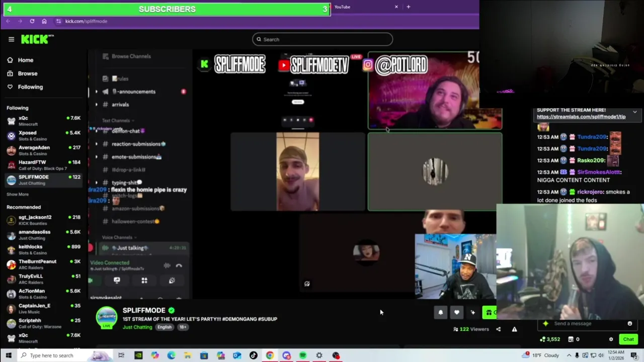Open keithlocks recommended channel
The image size is (644, 362).
(x=43, y=249)
